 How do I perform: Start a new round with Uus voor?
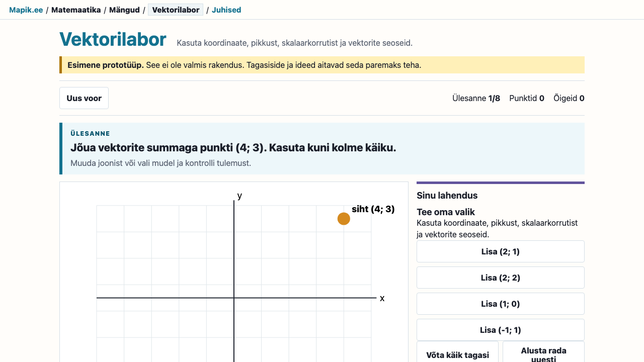coord(84,98)
